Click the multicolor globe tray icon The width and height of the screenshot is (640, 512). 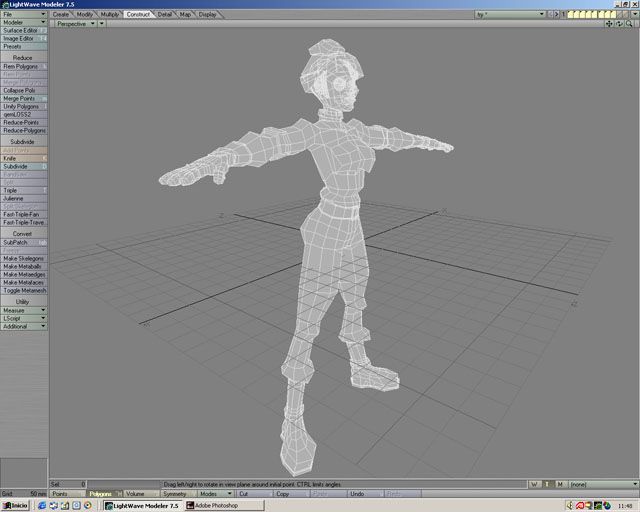click(607, 505)
